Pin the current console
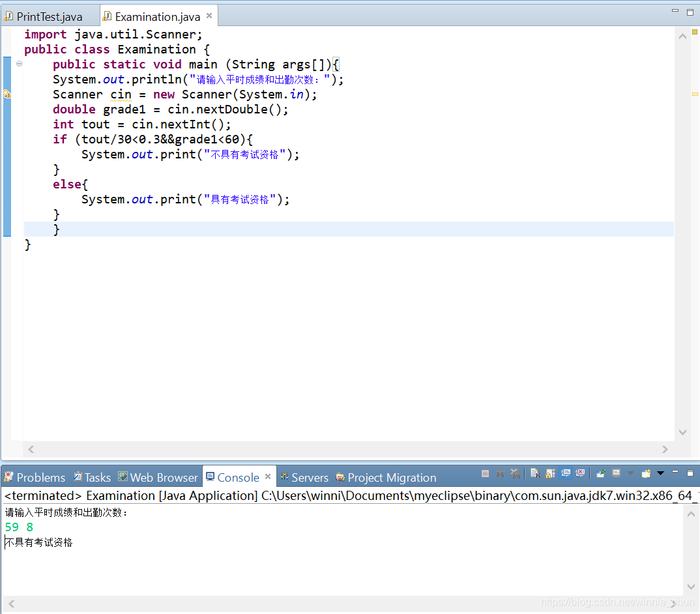700x614 pixels. (601, 473)
